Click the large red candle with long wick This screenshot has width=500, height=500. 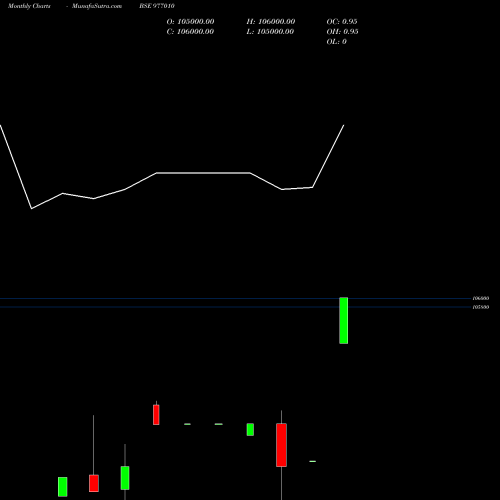tap(281, 445)
